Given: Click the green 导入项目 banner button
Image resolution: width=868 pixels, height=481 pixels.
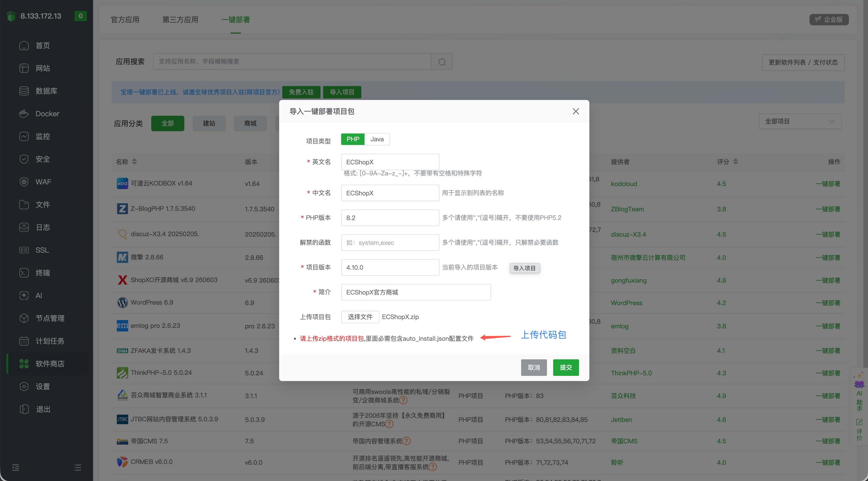Looking at the screenshot, I should [x=342, y=92].
